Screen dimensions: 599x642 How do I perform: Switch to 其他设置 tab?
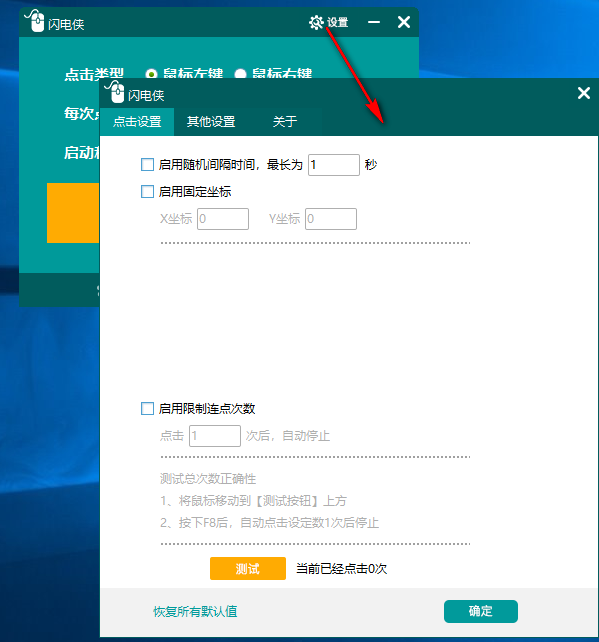(211, 122)
